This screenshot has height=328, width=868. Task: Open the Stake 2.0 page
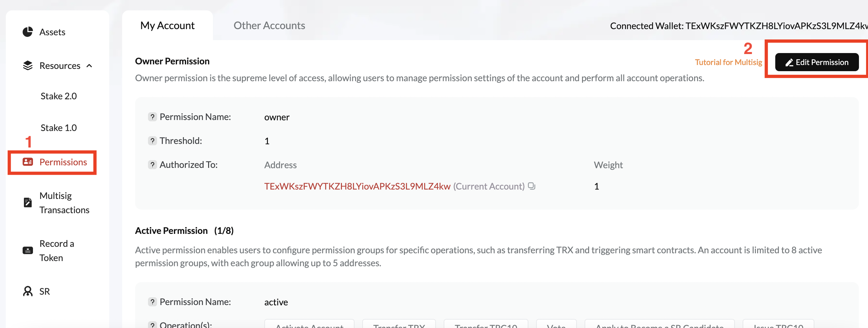(x=58, y=96)
